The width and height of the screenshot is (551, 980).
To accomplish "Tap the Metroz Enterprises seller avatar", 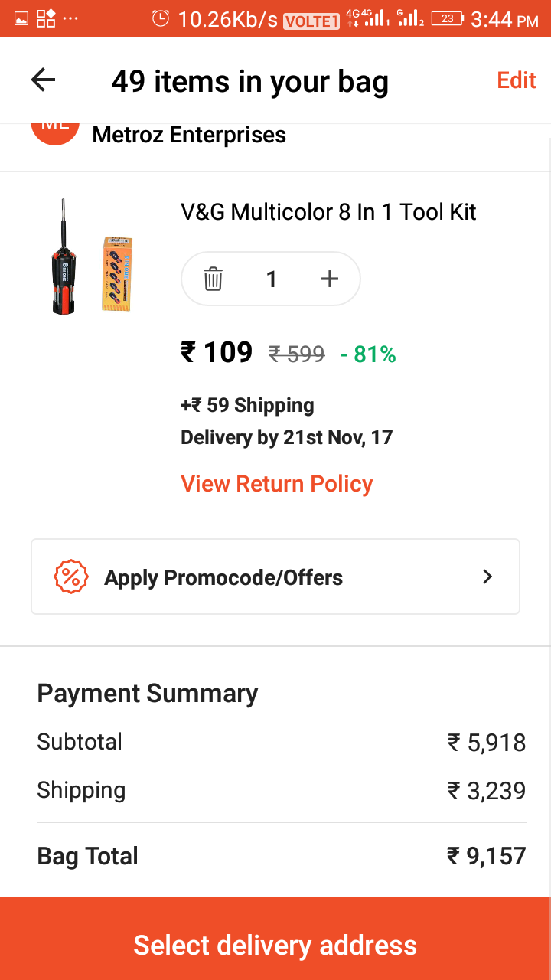I will tap(55, 132).
